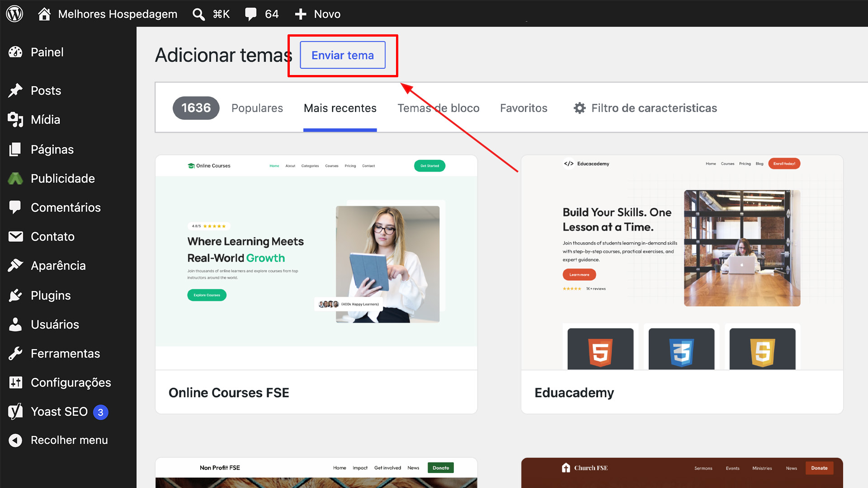Open the Eduacademy theme preview image
This screenshot has width=868, height=488.
coord(682,263)
